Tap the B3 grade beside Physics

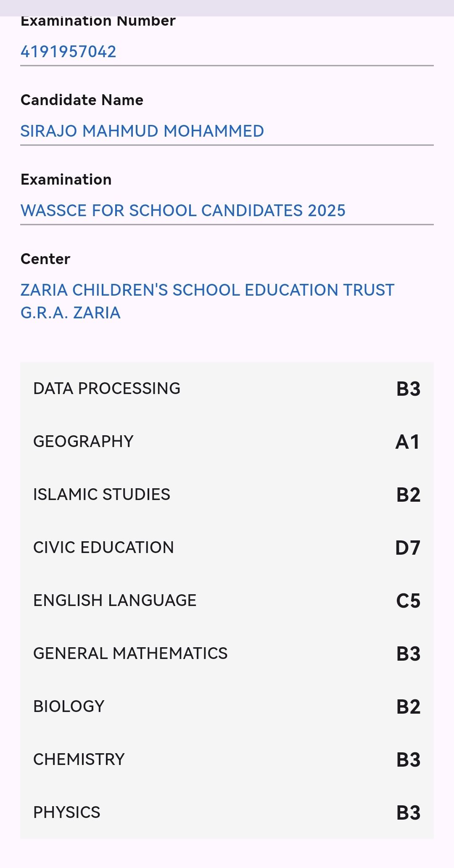(x=408, y=813)
